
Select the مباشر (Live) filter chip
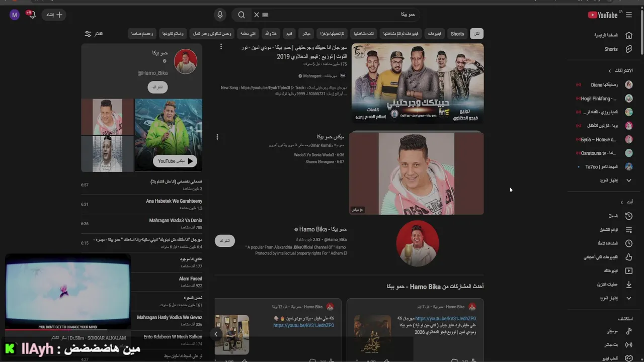pos(305,34)
